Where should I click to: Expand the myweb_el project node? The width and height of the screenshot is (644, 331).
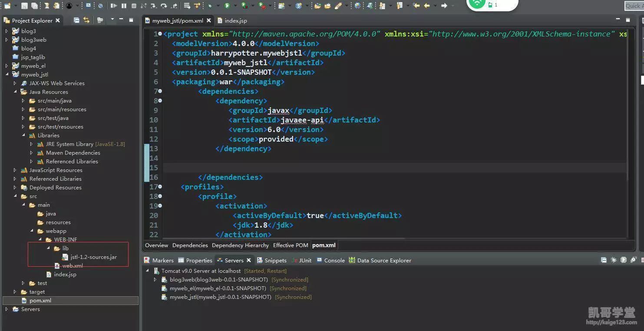pyautogui.click(x=7, y=66)
